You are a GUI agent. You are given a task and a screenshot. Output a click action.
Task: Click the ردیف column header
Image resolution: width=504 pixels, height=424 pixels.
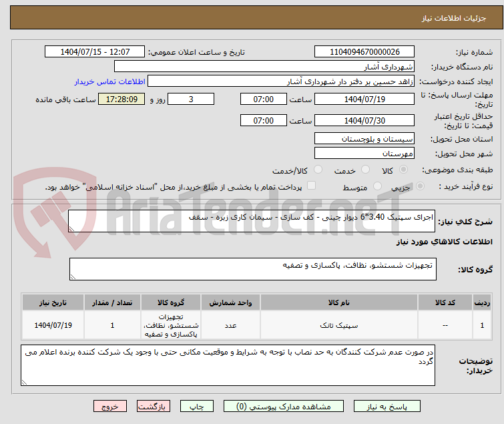[x=482, y=302]
